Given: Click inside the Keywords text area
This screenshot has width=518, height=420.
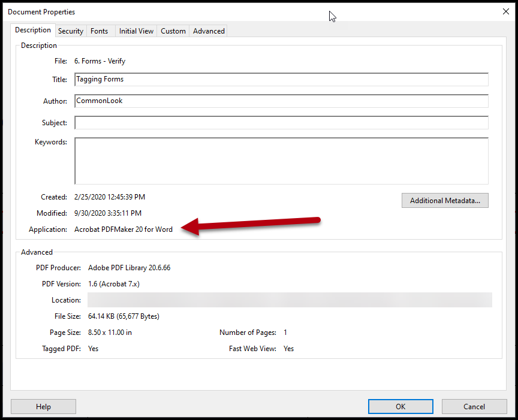Looking at the screenshot, I should click(x=281, y=161).
